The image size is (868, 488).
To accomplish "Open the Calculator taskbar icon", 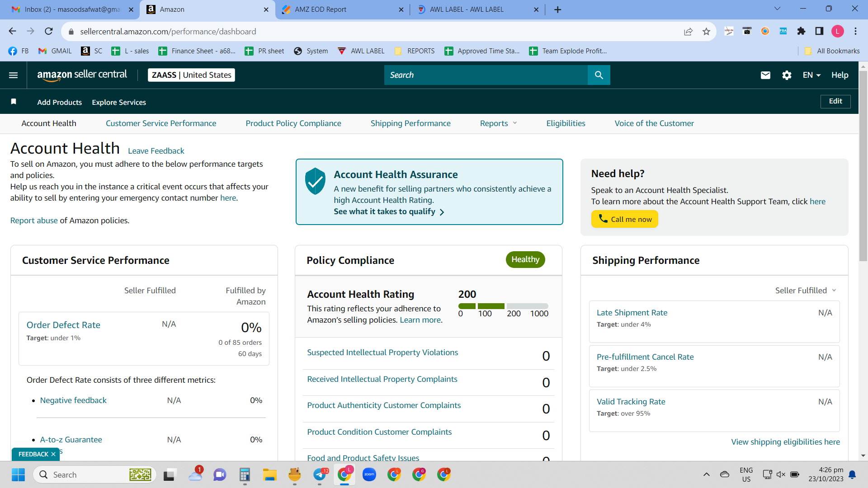I will tap(245, 474).
